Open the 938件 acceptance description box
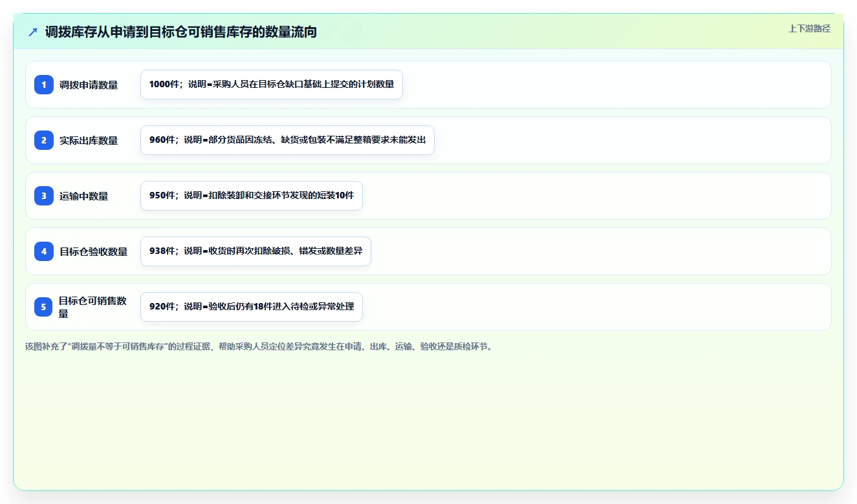This screenshot has height=504, width=857. pos(255,251)
